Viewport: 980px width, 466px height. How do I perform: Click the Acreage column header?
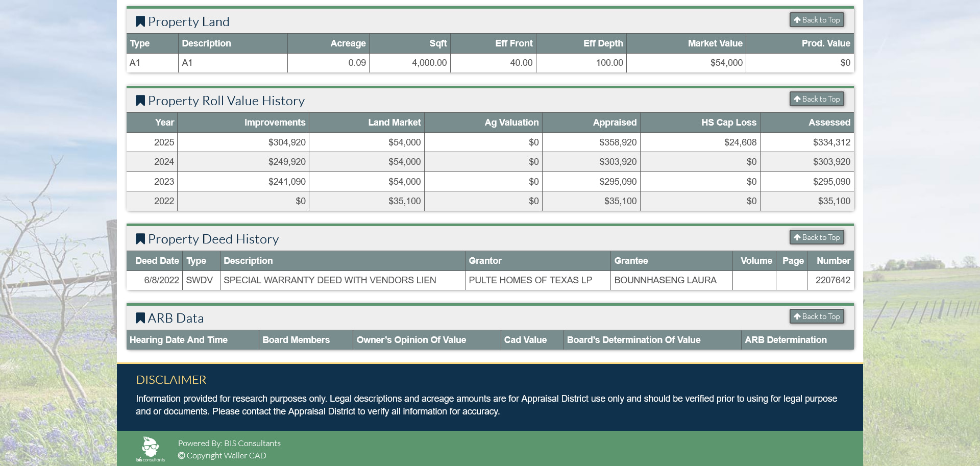328,43
